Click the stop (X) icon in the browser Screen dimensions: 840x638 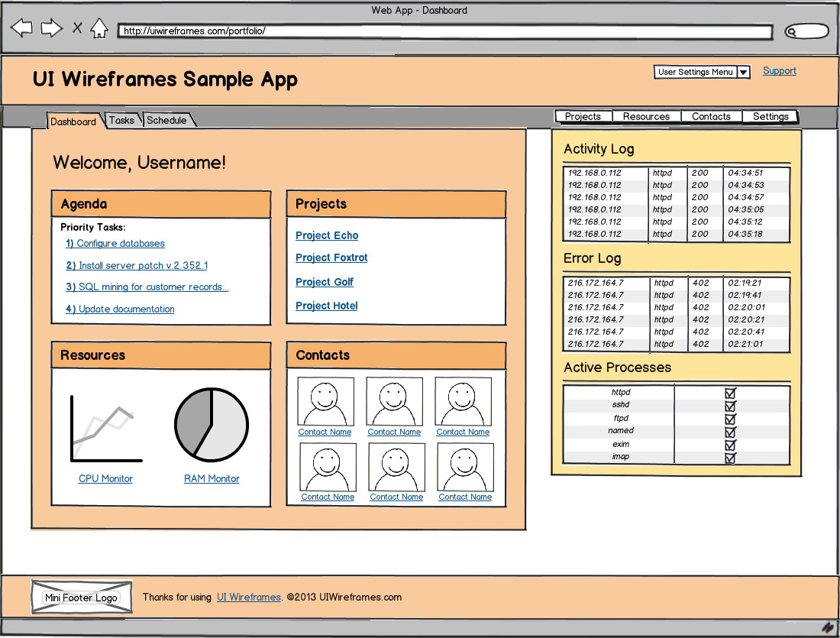point(76,28)
